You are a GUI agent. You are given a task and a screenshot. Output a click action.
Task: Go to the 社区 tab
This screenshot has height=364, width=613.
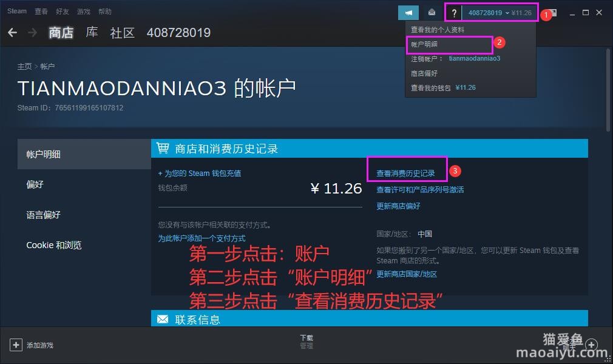pos(123,32)
